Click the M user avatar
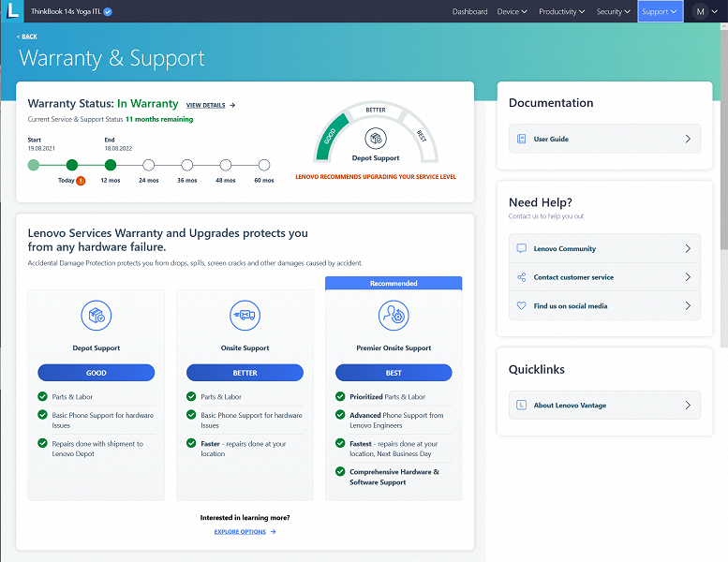The image size is (728, 562). pyautogui.click(x=700, y=11)
